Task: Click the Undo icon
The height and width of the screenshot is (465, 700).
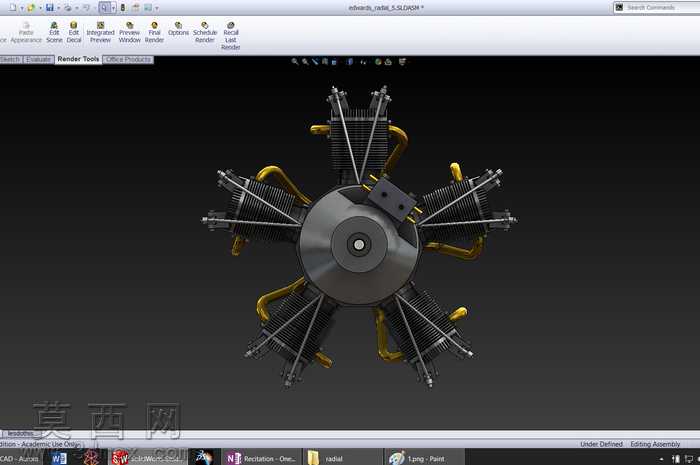Action: (x=86, y=8)
